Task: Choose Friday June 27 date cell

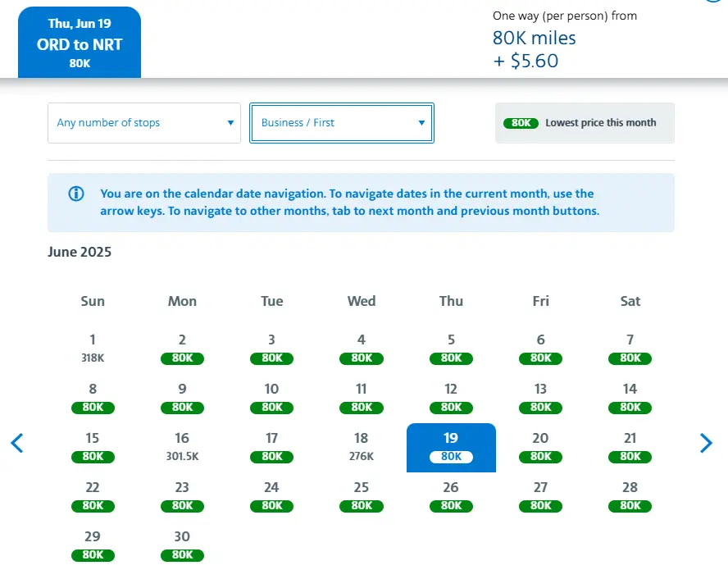Action: (540, 495)
